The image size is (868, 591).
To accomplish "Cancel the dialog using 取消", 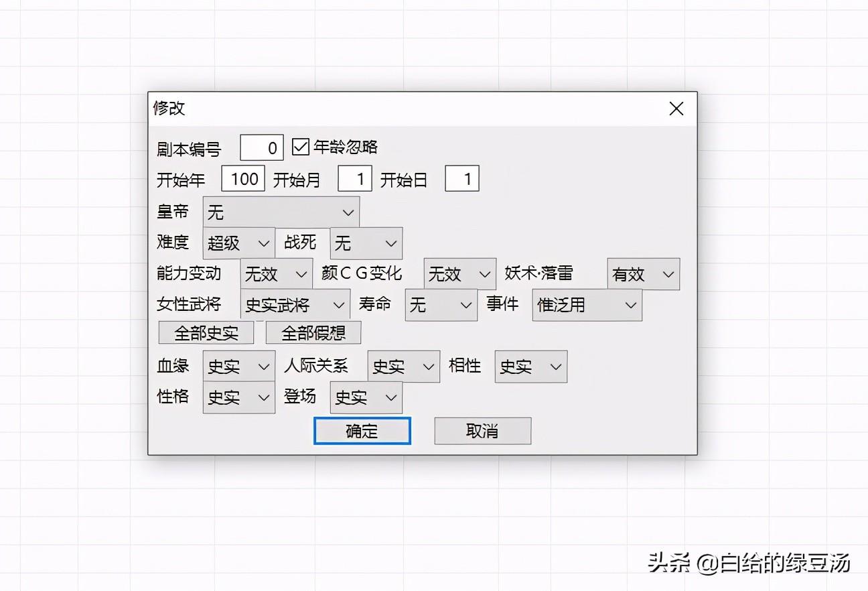I will [x=482, y=431].
